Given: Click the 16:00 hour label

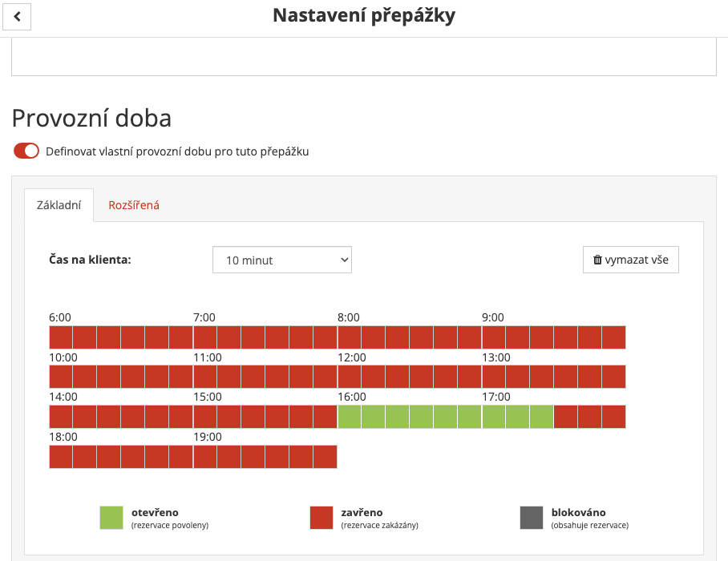Looking at the screenshot, I should point(352,397).
